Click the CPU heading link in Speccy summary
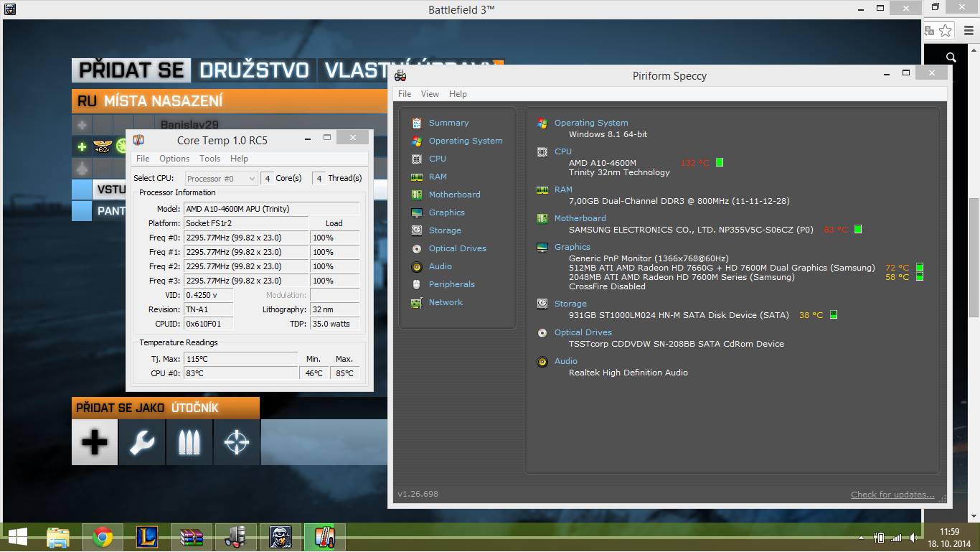This screenshot has width=980, height=552. pos(563,151)
